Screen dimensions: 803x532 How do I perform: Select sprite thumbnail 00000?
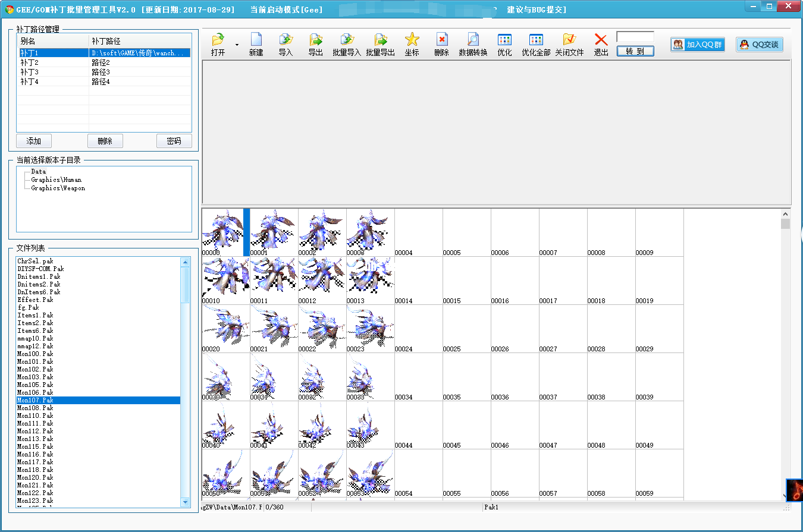tap(225, 232)
